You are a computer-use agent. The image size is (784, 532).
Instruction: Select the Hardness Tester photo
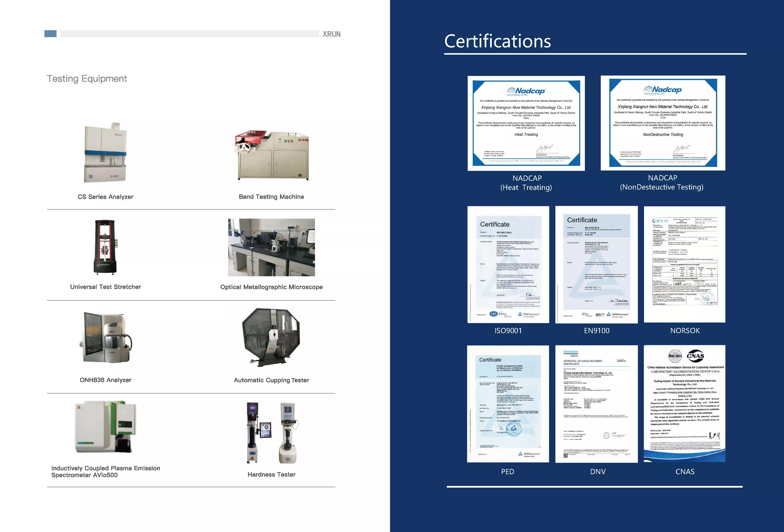tap(272, 433)
